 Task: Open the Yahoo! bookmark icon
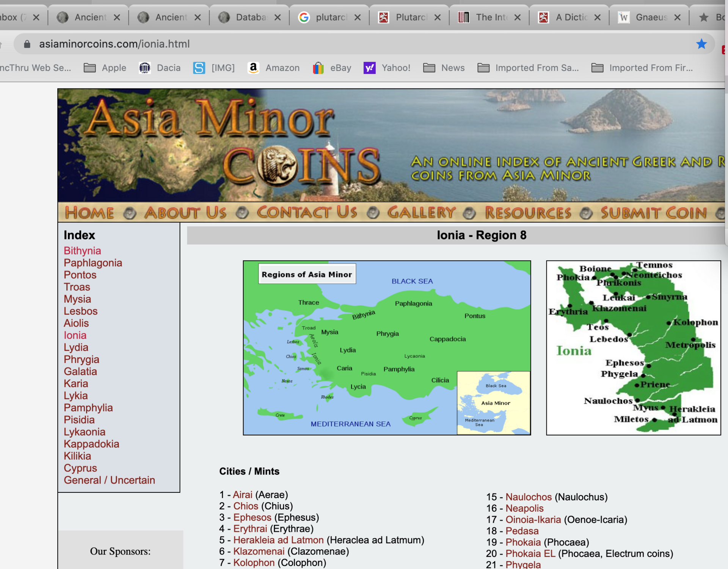[x=369, y=68]
